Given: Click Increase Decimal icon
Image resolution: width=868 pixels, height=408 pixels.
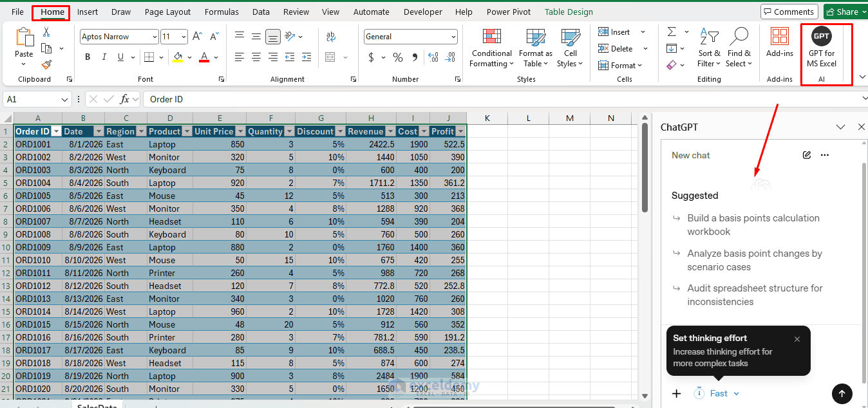Looking at the screenshot, I should pos(432,57).
